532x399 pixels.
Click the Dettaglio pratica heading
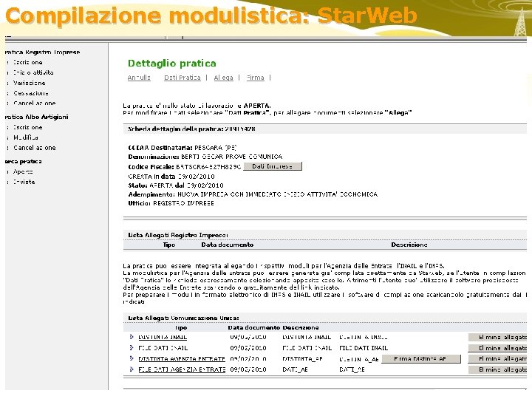click(x=171, y=64)
